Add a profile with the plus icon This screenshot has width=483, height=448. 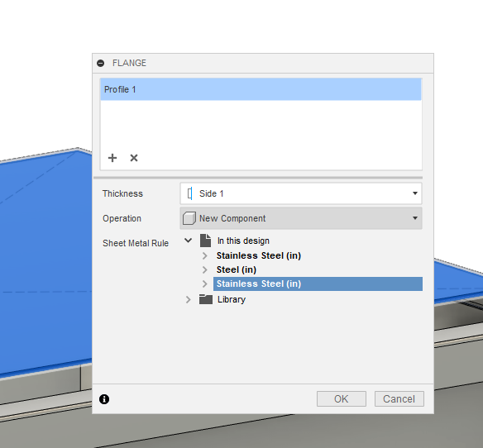(x=112, y=158)
